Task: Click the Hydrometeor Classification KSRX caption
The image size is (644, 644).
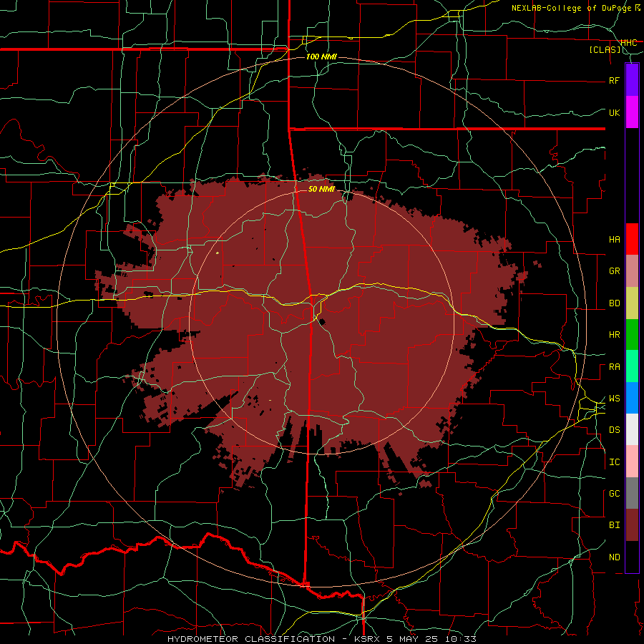Action: 322,639
